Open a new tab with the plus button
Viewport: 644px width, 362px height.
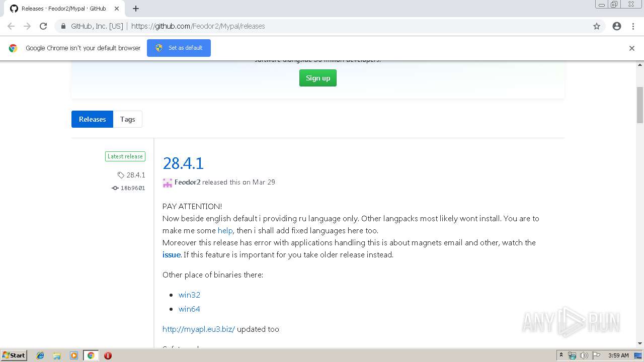click(136, 9)
